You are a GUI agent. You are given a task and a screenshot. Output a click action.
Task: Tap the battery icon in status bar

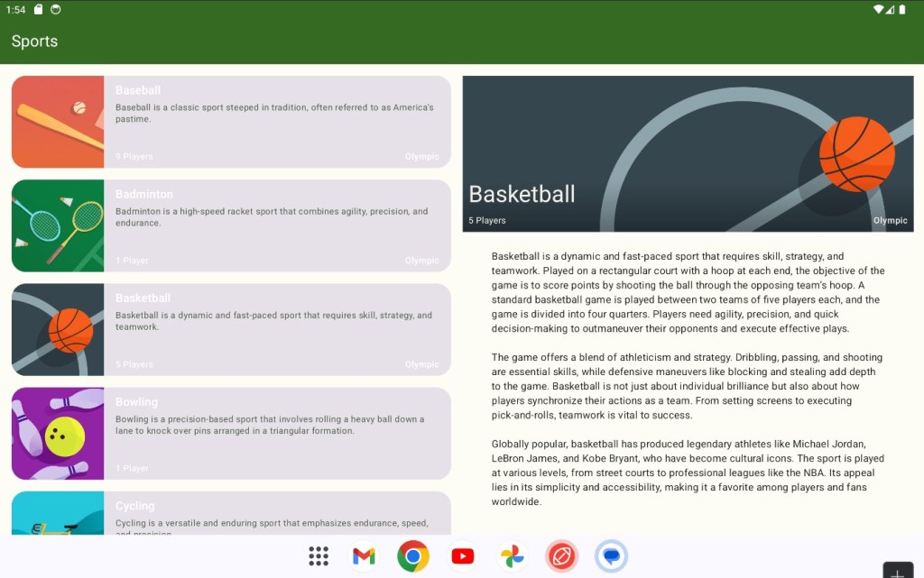[x=905, y=9]
